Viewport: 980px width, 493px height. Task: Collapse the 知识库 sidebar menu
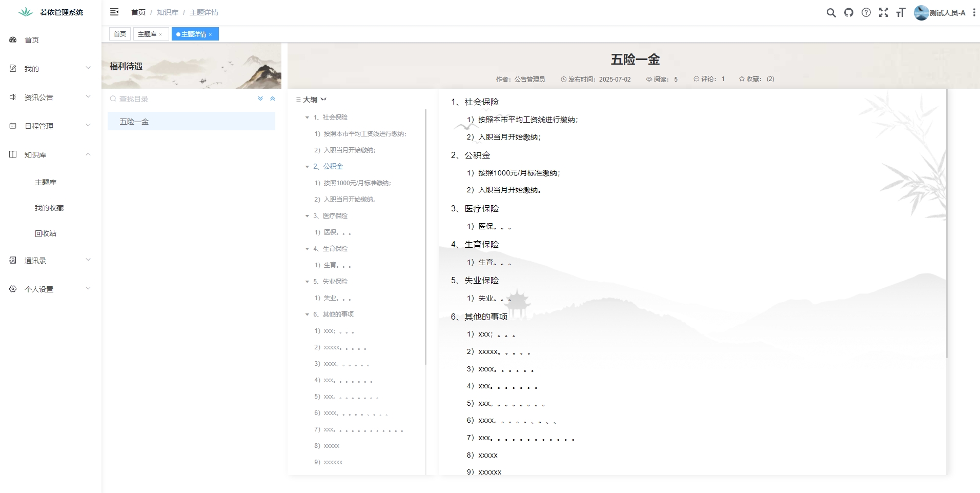50,154
